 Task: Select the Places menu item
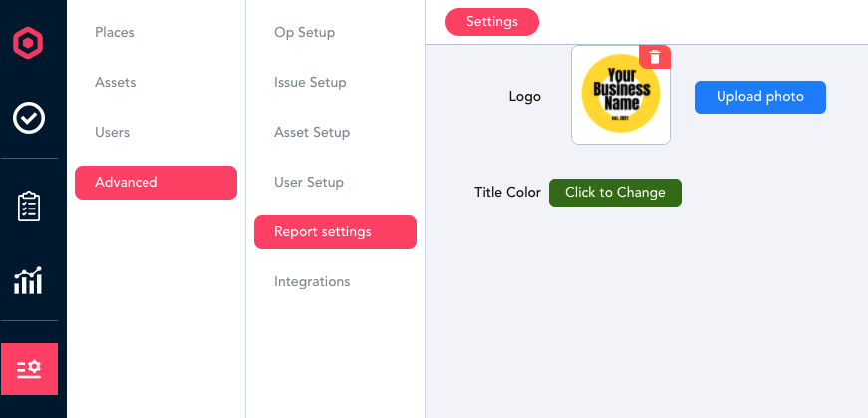tap(114, 32)
